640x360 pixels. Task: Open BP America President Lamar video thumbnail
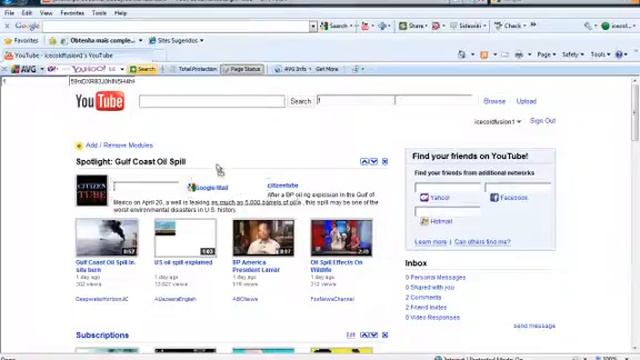coord(263,238)
